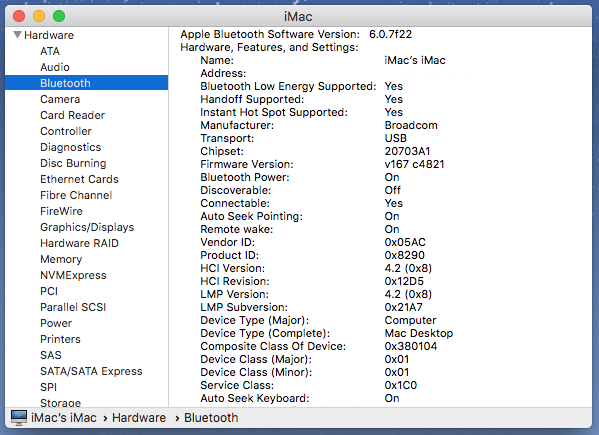599x435 pixels.
Task: Click Bluetooth in the bottom path bar
Action: [x=211, y=418]
